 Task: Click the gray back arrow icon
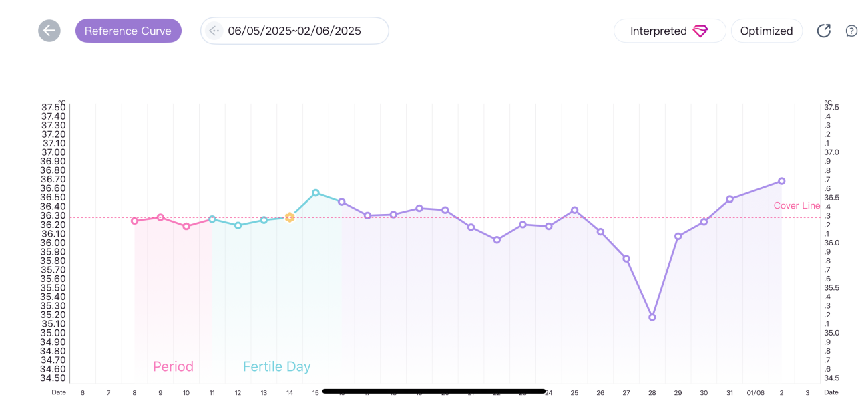(49, 31)
